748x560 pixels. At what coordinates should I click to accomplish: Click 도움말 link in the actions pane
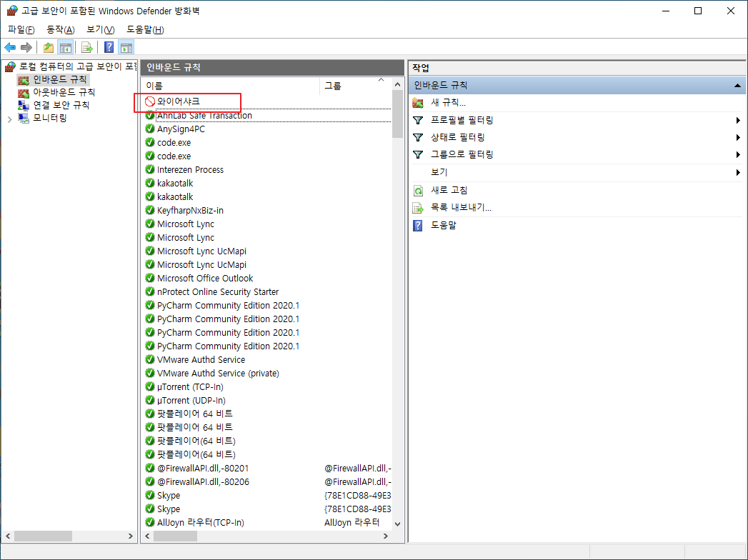point(443,225)
